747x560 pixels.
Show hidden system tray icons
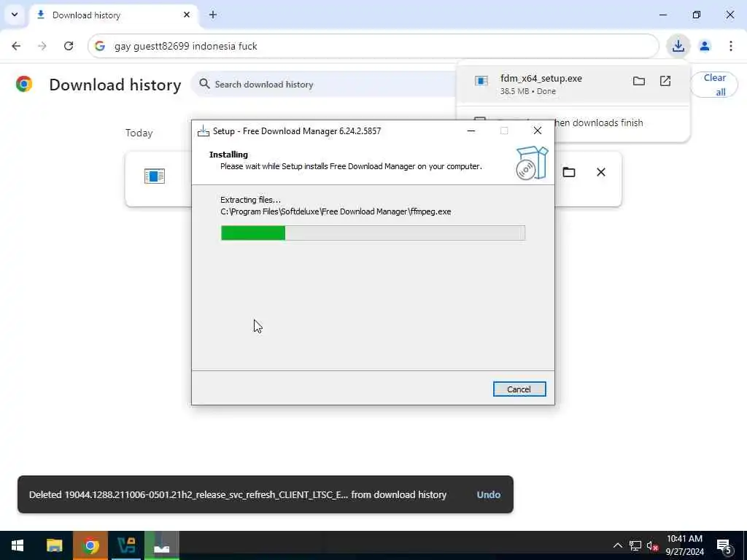point(617,545)
